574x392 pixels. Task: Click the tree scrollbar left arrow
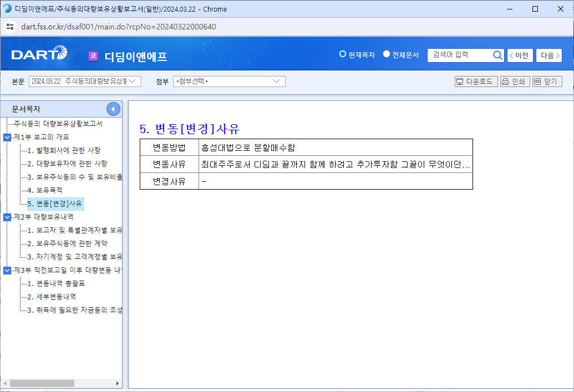click(x=5, y=383)
